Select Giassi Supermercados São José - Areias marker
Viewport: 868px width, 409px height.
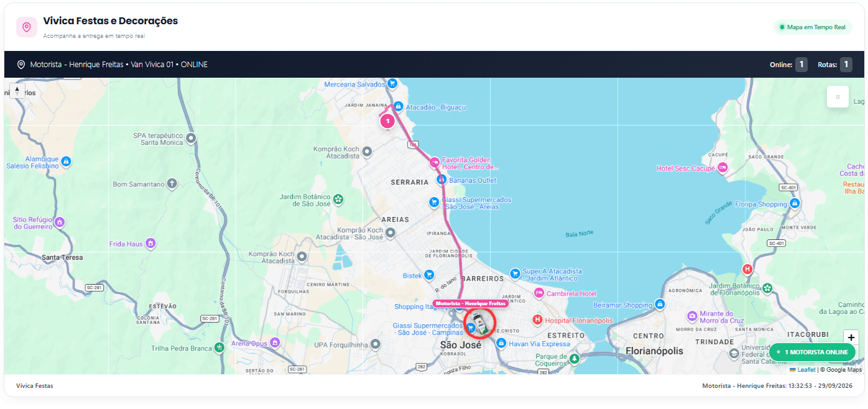click(434, 202)
